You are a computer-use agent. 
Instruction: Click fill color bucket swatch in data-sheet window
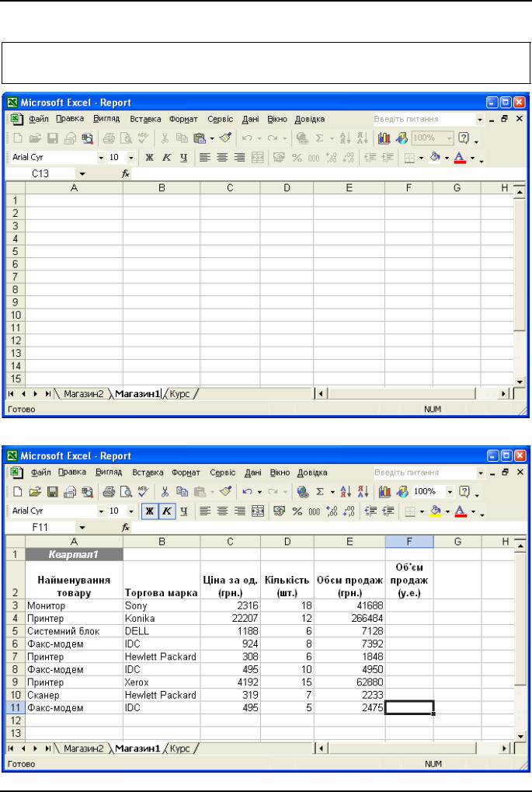pyautogui.click(x=436, y=511)
